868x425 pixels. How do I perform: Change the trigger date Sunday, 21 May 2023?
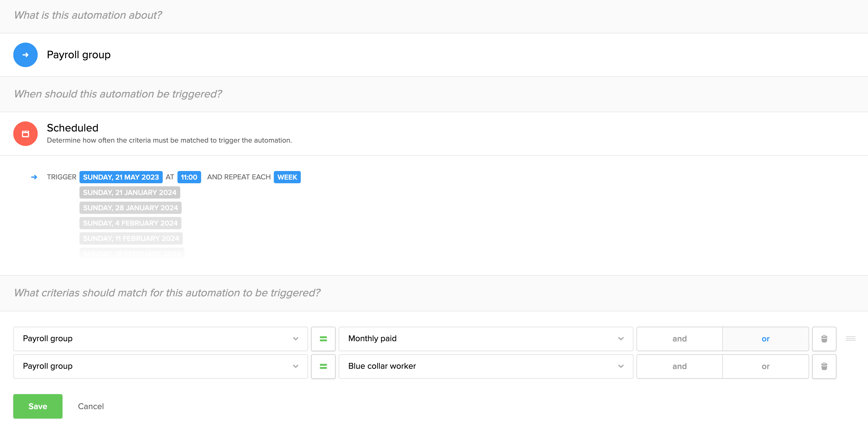(121, 177)
